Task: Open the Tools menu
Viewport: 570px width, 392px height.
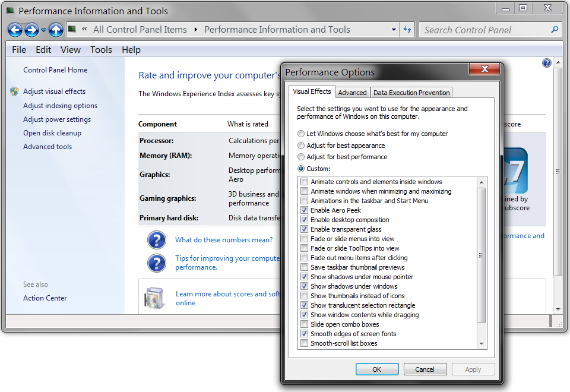Action: click(x=101, y=49)
